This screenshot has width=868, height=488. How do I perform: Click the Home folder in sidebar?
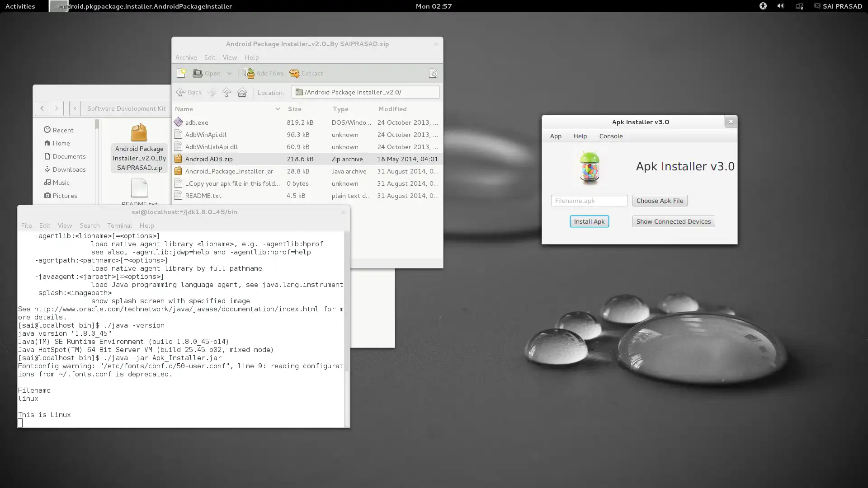tap(61, 143)
